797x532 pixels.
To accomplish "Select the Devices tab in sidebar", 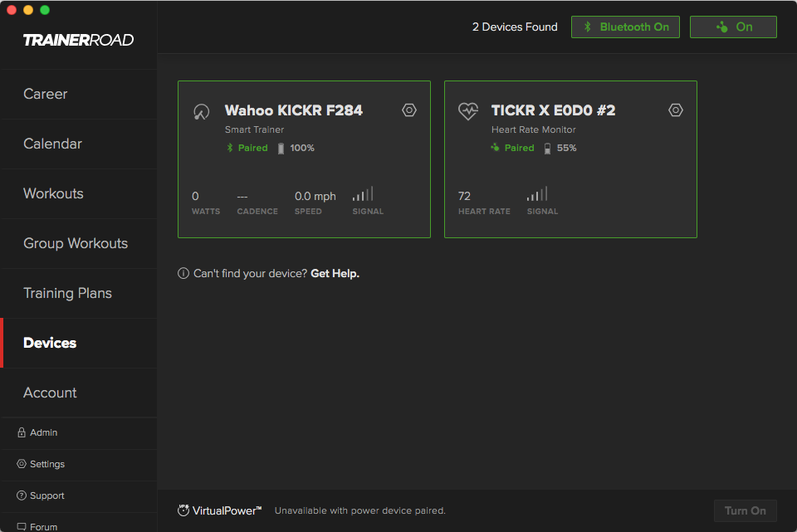I will pos(79,343).
